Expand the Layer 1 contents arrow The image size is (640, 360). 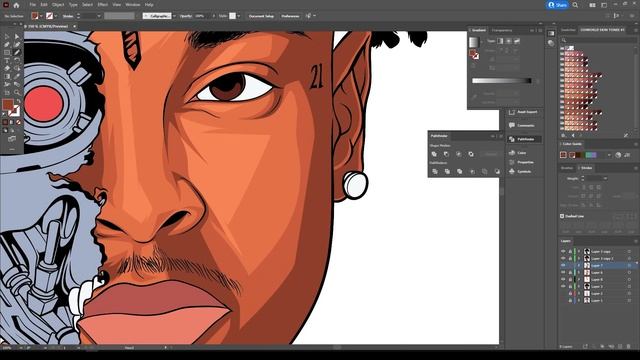[579, 300]
